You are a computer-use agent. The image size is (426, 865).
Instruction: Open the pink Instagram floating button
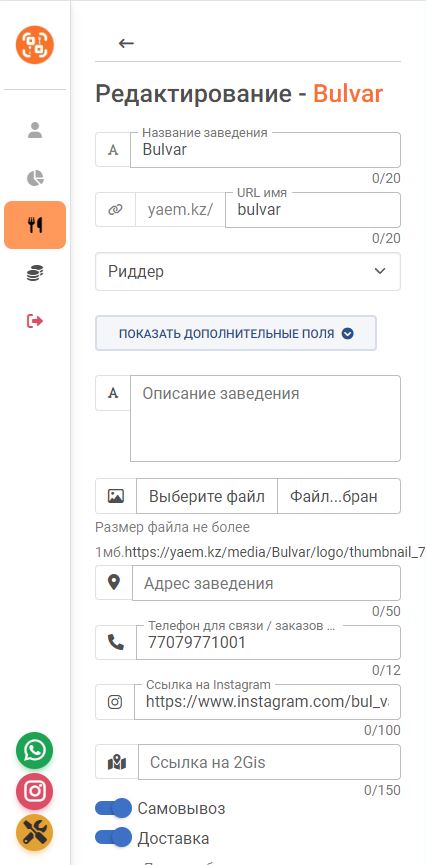(35, 792)
